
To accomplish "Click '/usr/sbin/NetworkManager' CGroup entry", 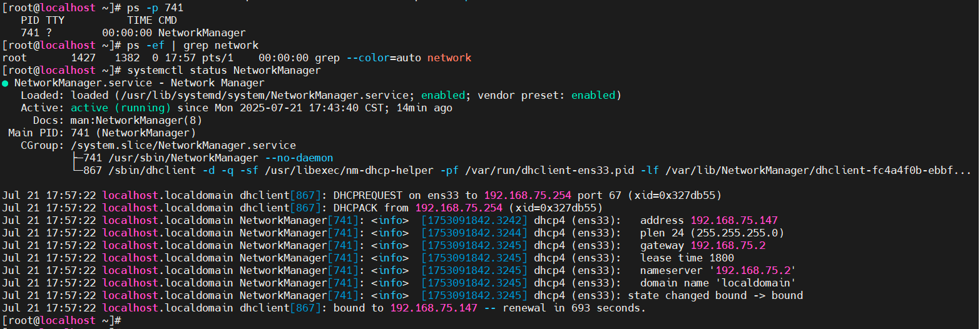I will (x=183, y=158).
